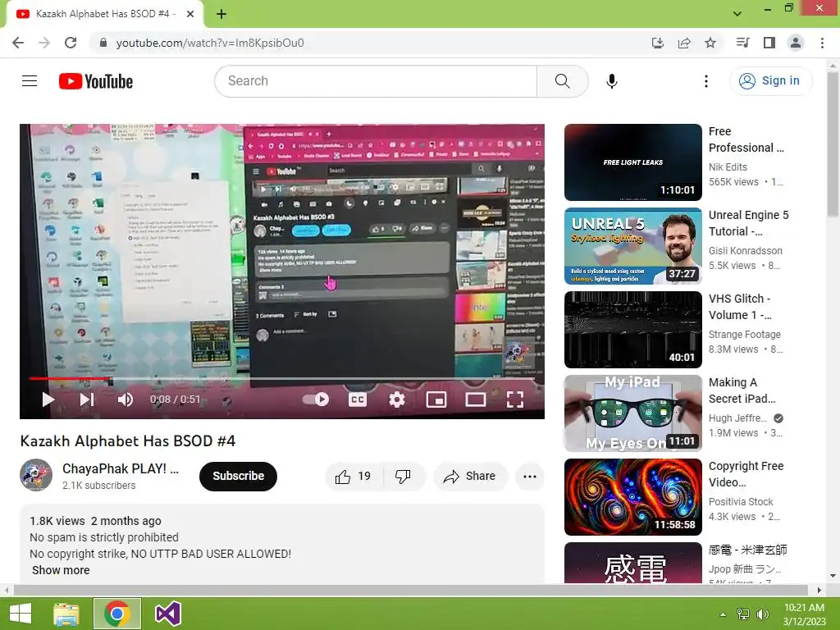Open the YouTube hamburger guide menu
Image resolution: width=840 pixels, height=630 pixels.
pyautogui.click(x=30, y=81)
